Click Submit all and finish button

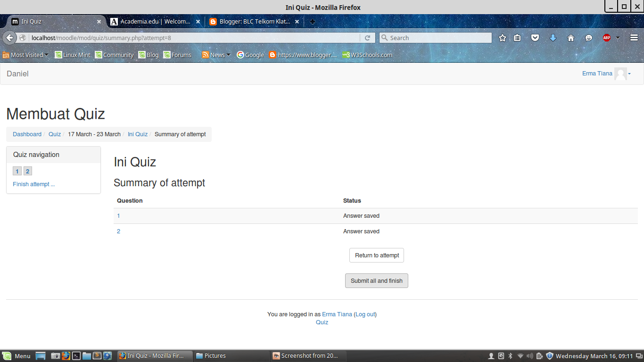click(x=377, y=281)
